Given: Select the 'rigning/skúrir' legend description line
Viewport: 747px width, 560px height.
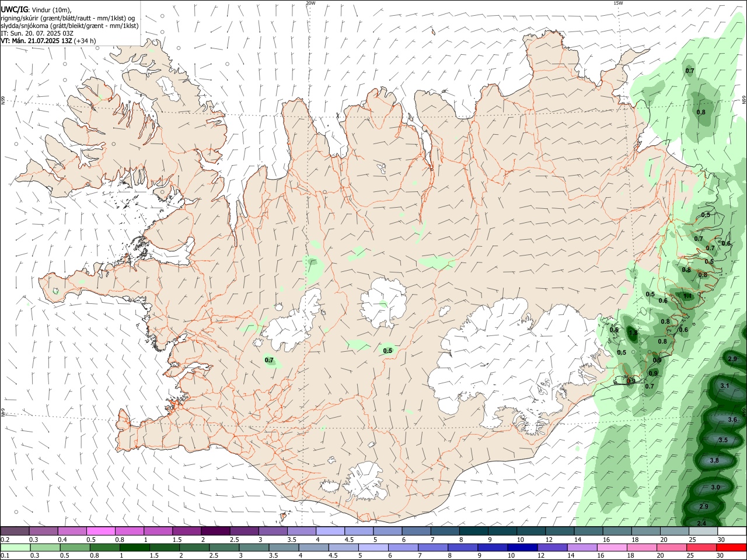Looking at the screenshot, I should point(68,18).
